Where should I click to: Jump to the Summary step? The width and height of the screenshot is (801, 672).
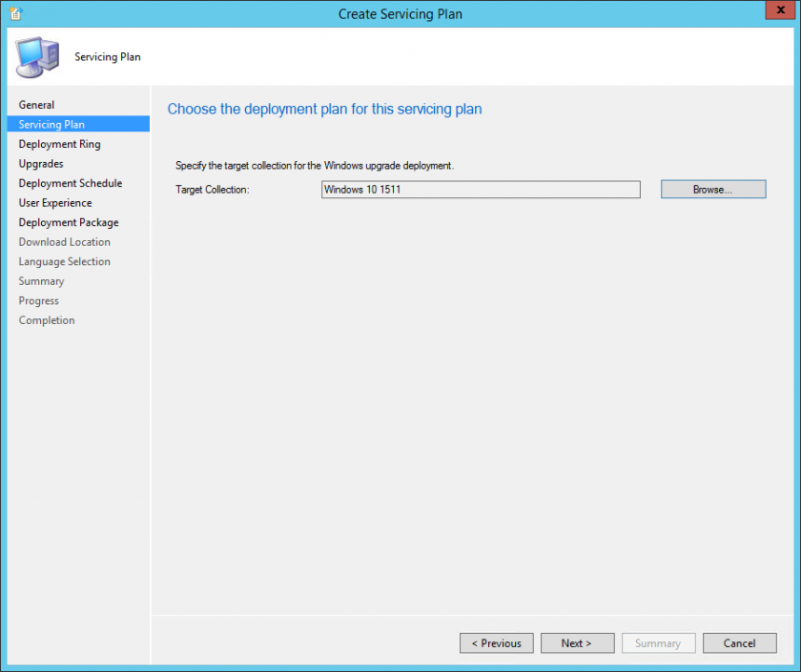click(x=41, y=280)
